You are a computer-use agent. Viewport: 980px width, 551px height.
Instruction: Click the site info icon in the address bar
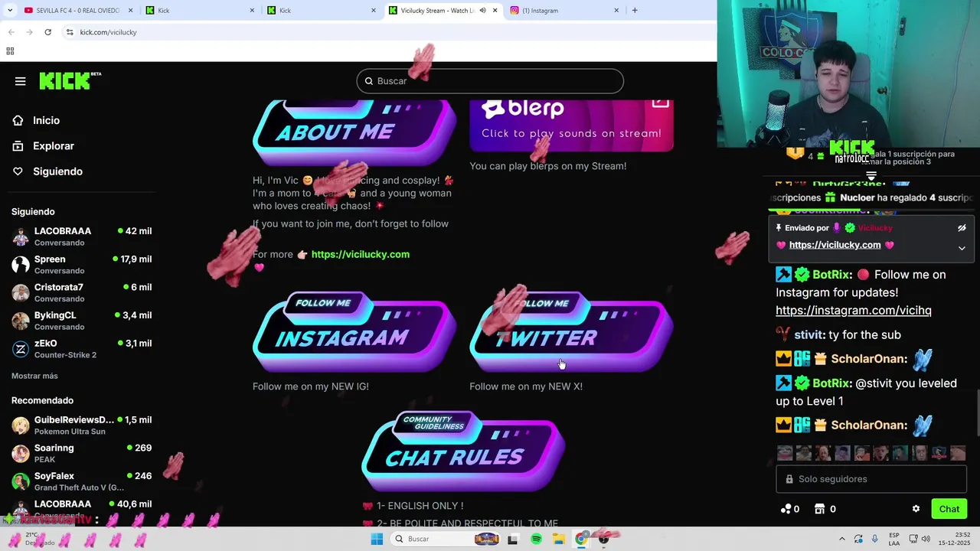(70, 32)
